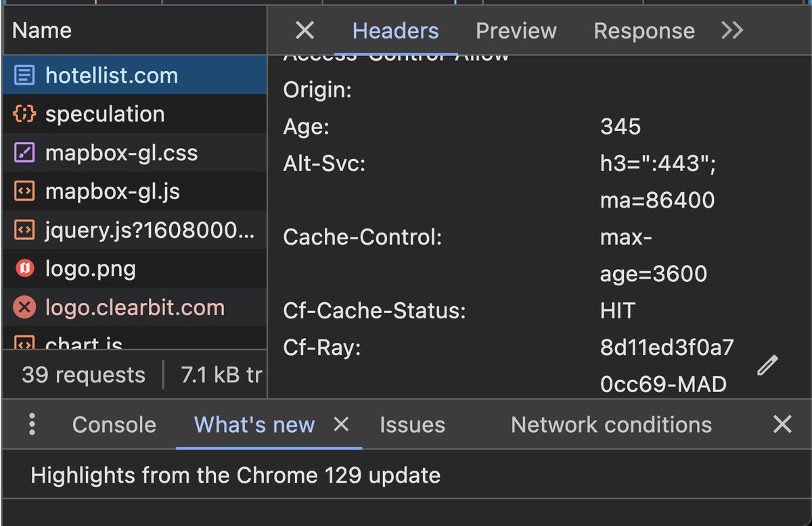Switch to the Preview tab
The width and height of the screenshot is (812, 526).
point(516,30)
